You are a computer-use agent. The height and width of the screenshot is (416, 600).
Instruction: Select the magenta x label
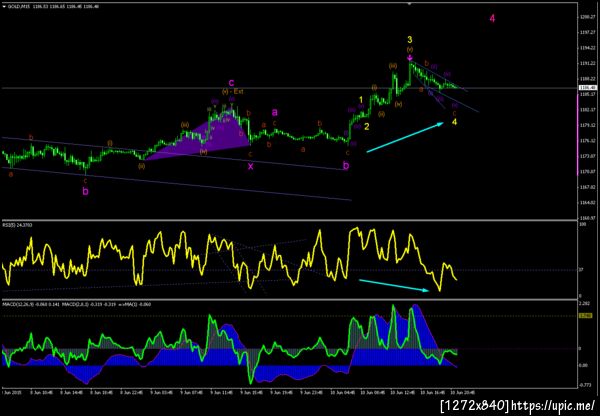point(250,166)
